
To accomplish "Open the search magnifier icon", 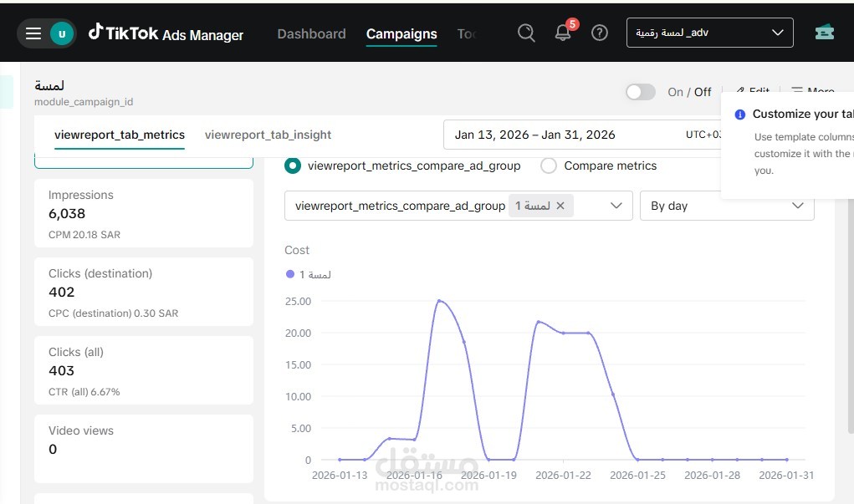I will click(526, 33).
